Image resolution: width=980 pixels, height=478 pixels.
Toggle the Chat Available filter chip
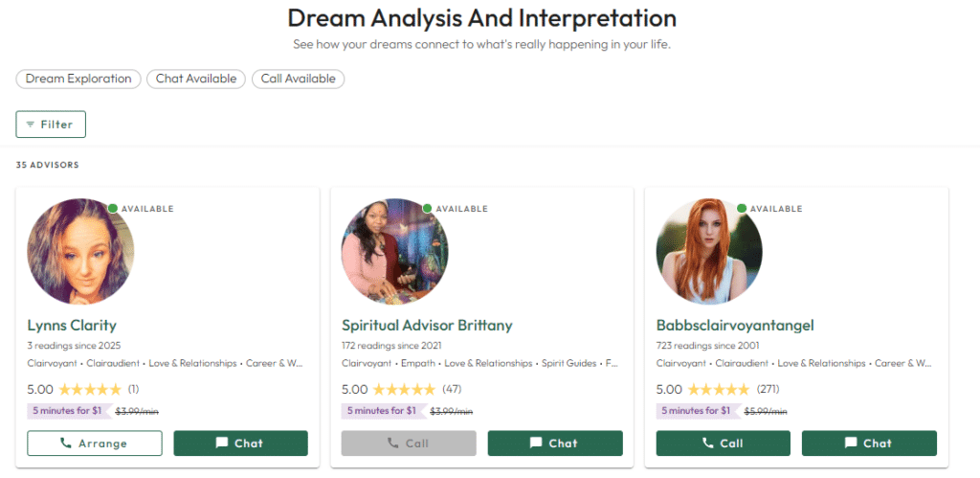click(x=196, y=79)
